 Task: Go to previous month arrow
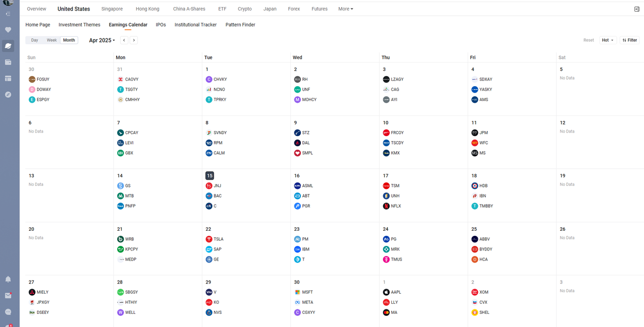124,40
